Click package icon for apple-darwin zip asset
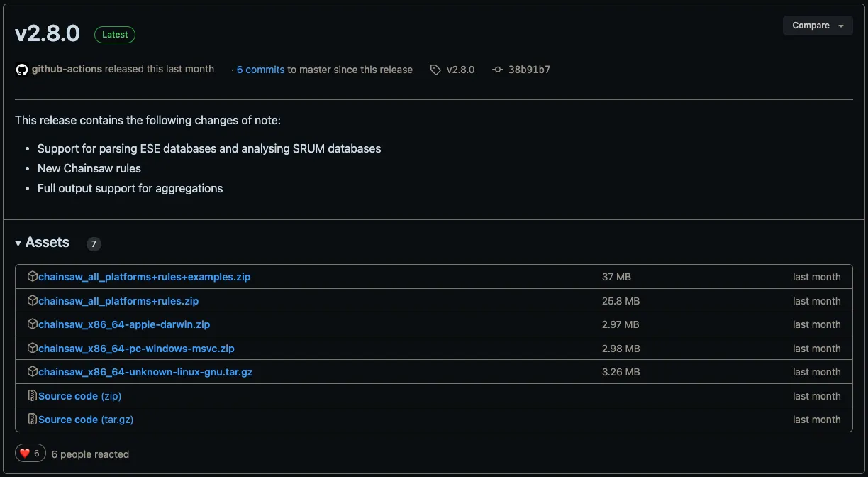The width and height of the screenshot is (868, 477). coord(32,324)
